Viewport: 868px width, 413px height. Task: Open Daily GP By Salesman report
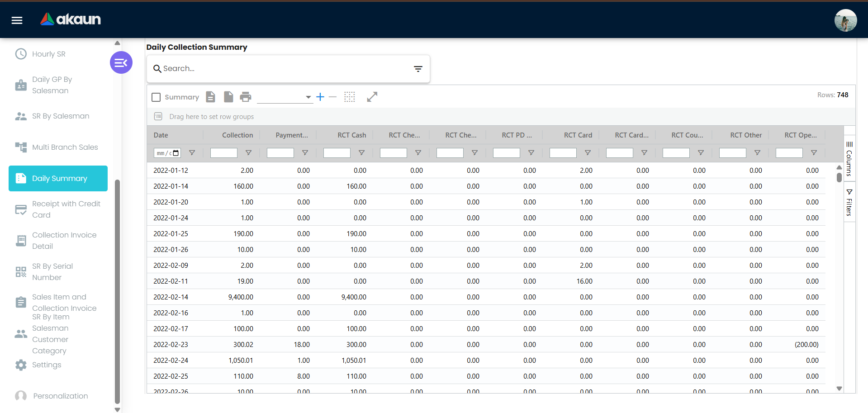[58, 85]
